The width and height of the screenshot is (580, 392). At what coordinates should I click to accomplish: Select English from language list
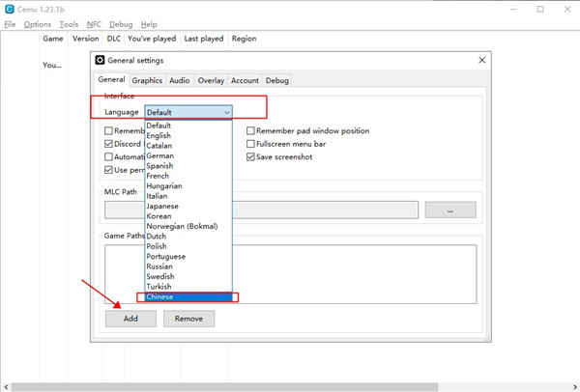(188, 135)
